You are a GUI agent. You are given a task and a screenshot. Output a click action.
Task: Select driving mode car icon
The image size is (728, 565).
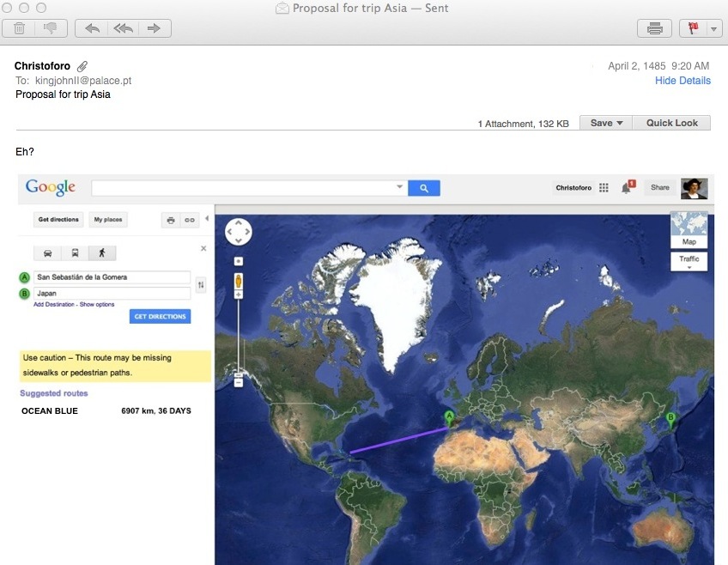tap(48, 253)
